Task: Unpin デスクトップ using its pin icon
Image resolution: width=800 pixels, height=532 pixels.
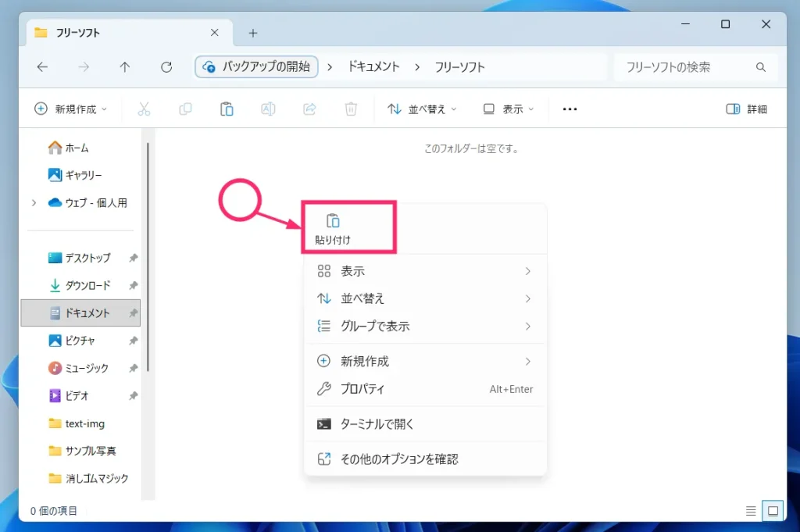Action: pyautogui.click(x=133, y=258)
